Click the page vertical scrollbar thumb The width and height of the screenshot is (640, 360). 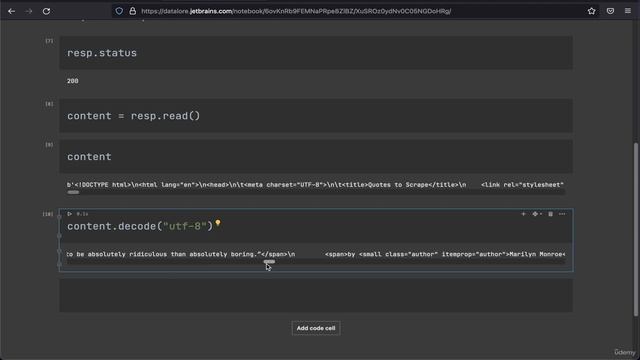coord(636,229)
